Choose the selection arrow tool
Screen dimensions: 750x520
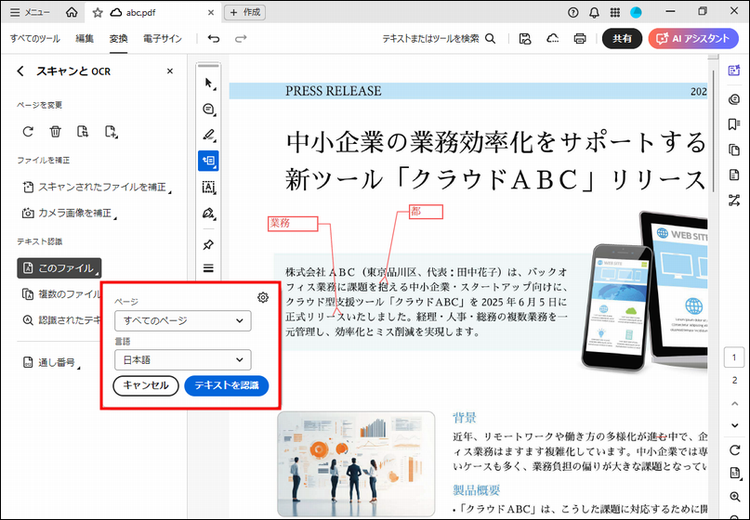coord(209,83)
